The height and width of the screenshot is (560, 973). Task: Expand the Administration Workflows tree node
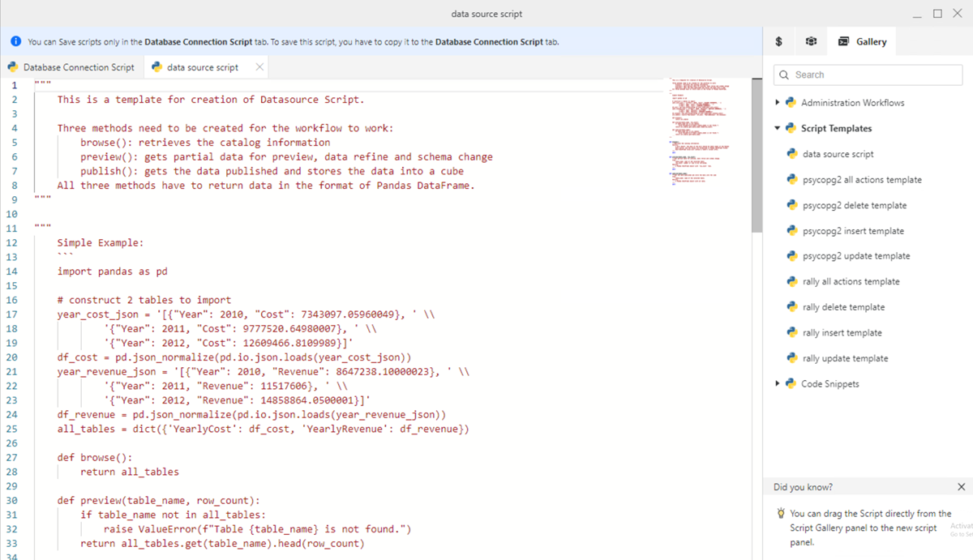pyautogui.click(x=778, y=103)
